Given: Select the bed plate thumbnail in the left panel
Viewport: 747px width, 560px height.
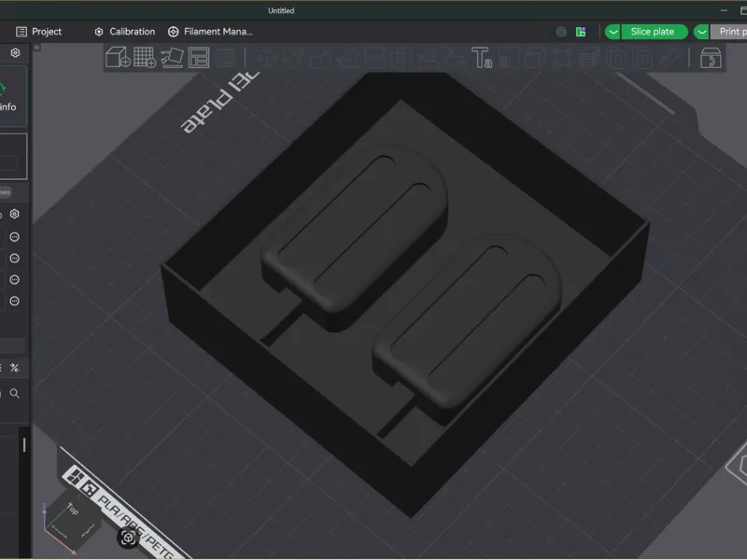Looking at the screenshot, I should [13, 157].
